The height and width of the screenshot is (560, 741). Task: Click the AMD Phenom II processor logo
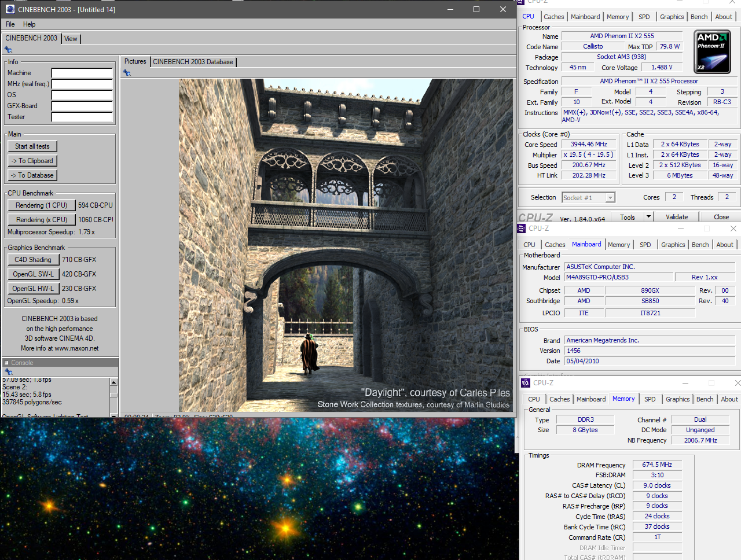click(x=712, y=51)
